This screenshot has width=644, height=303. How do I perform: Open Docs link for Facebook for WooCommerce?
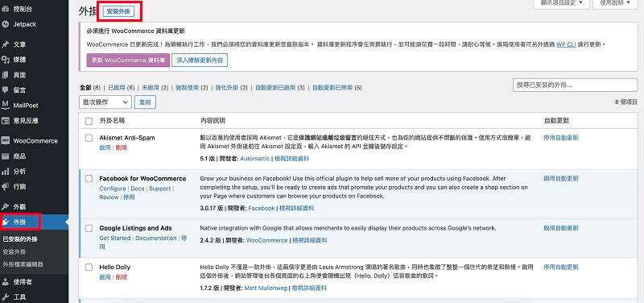[x=138, y=189]
